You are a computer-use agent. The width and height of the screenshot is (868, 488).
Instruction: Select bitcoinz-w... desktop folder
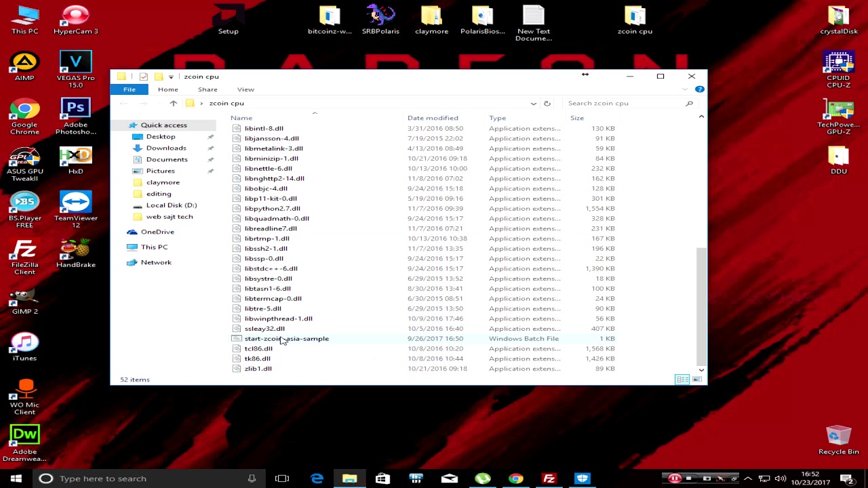click(330, 20)
